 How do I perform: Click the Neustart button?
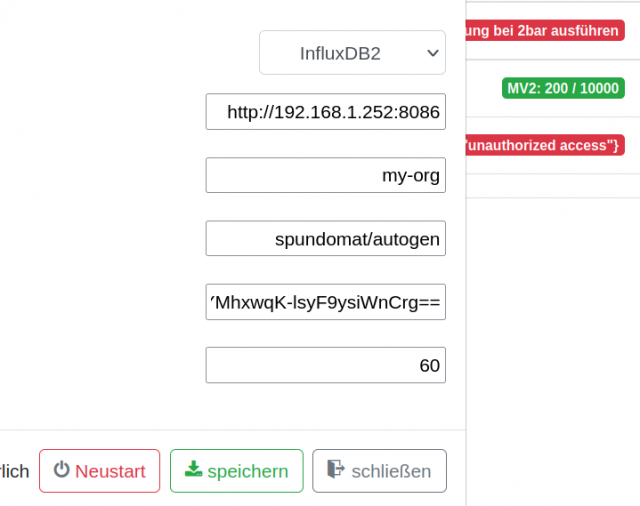click(x=100, y=471)
